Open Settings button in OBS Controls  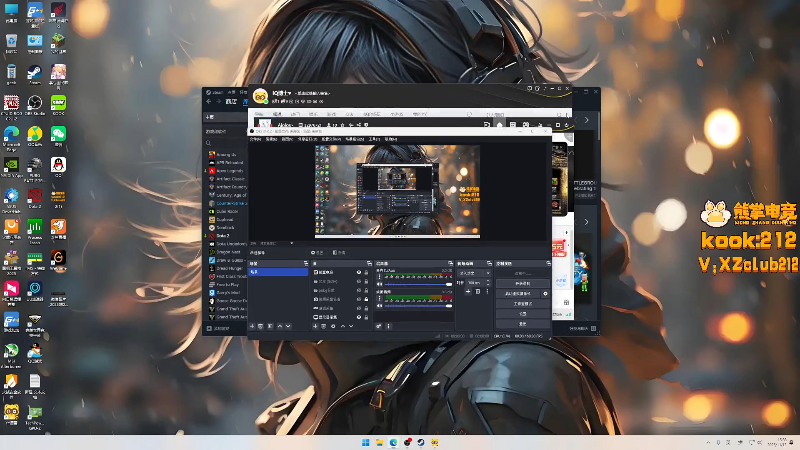coord(522,314)
